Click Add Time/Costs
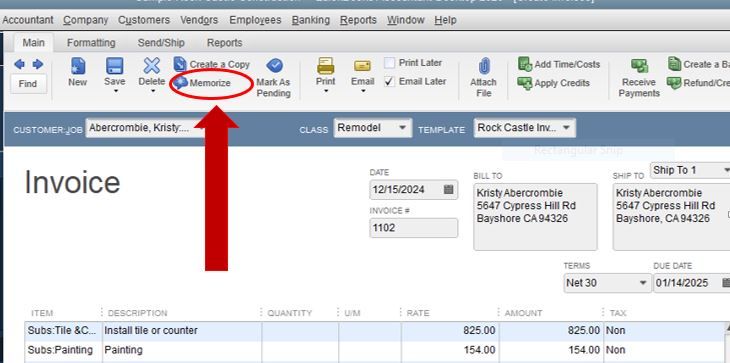Screen dimensions: 730x363 pos(559,64)
